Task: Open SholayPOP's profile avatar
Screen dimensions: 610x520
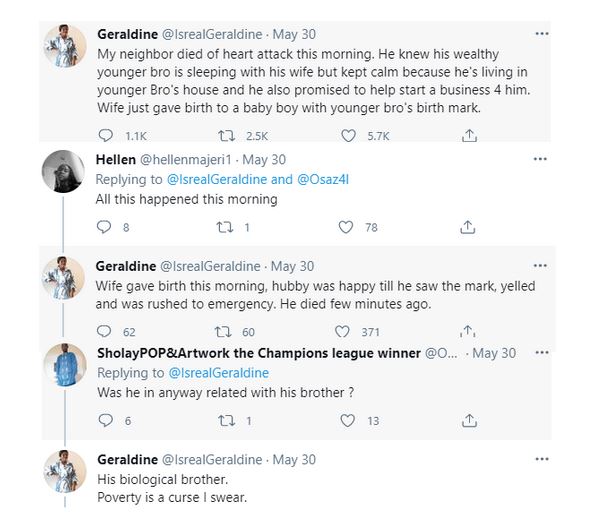Action: pos(64,365)
